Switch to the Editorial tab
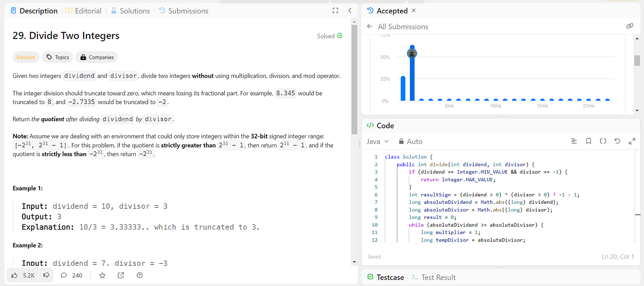 pyautogui.click(x=83, y=11)
